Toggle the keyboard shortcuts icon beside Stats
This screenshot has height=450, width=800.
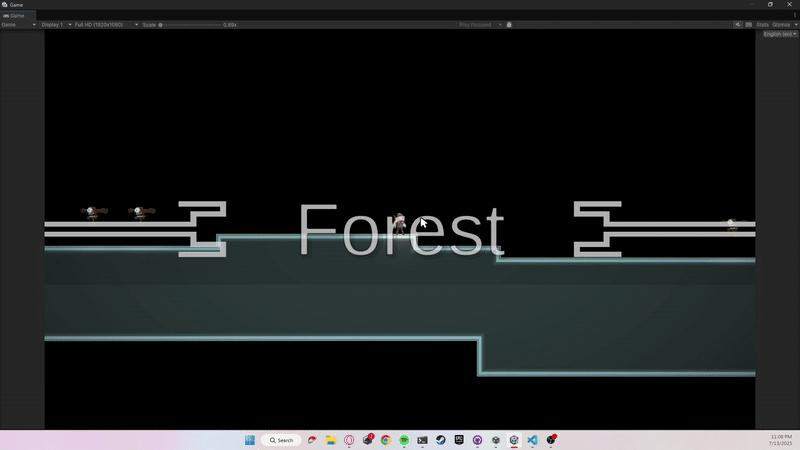748,24
